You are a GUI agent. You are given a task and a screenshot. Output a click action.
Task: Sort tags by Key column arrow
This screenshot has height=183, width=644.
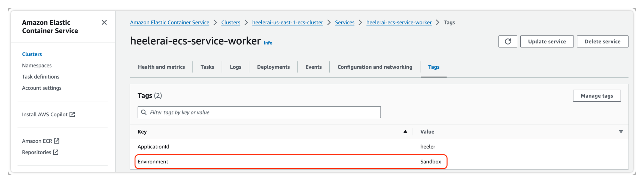click(405, 132)
